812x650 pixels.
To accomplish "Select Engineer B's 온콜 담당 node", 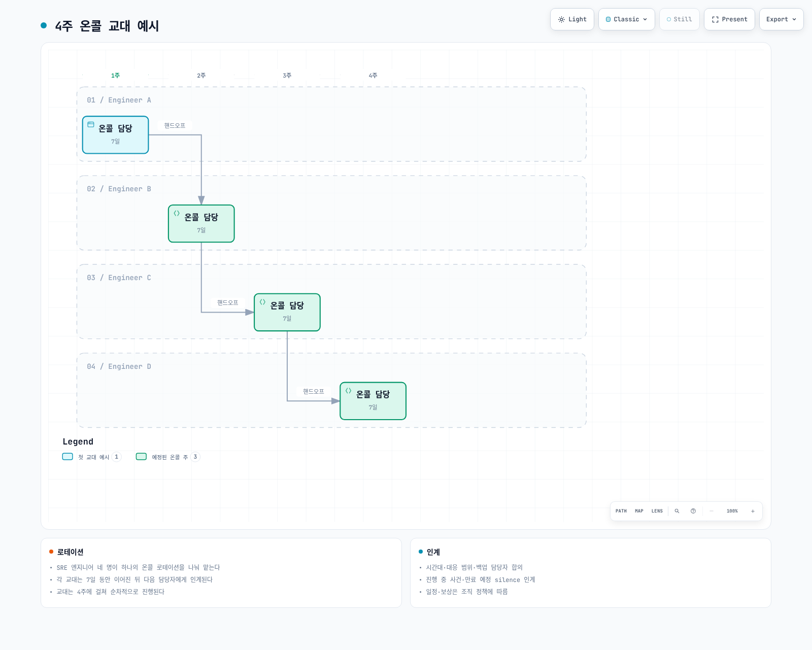I will (201, 223).
